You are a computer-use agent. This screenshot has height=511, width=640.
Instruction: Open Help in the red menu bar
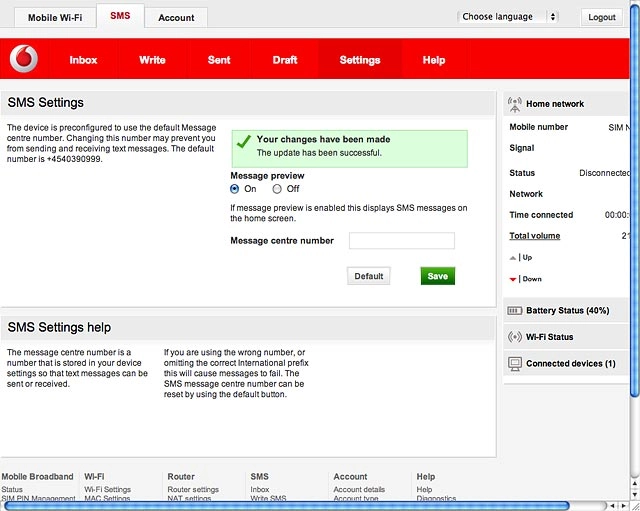434,60
